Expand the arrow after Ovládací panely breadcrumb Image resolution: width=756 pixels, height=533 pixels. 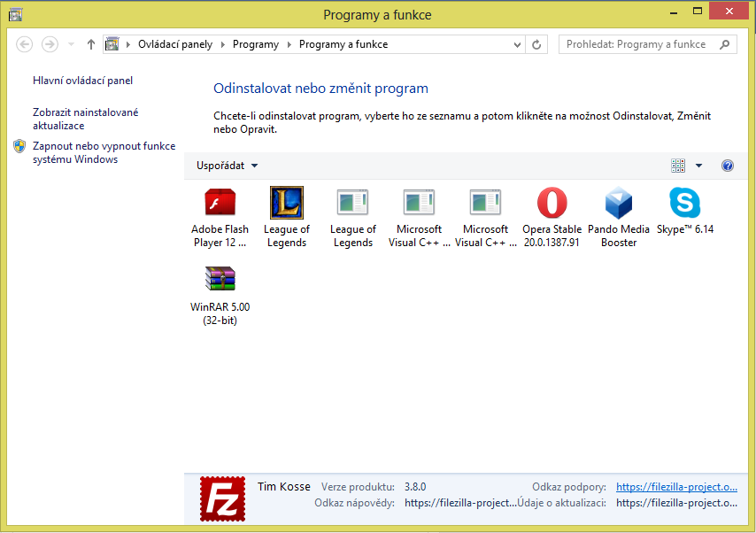tap(223, 44)
